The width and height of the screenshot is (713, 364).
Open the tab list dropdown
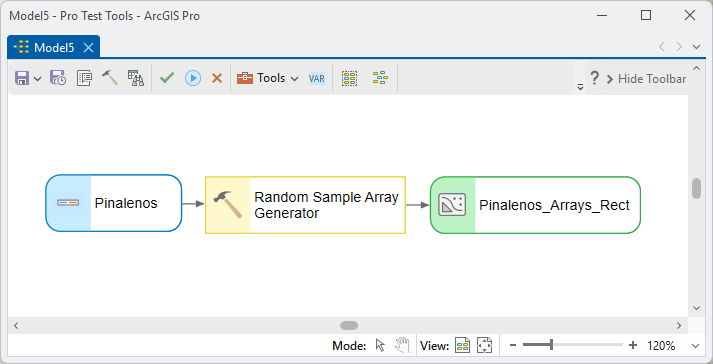pyautogui.click(x=696, y=47)
